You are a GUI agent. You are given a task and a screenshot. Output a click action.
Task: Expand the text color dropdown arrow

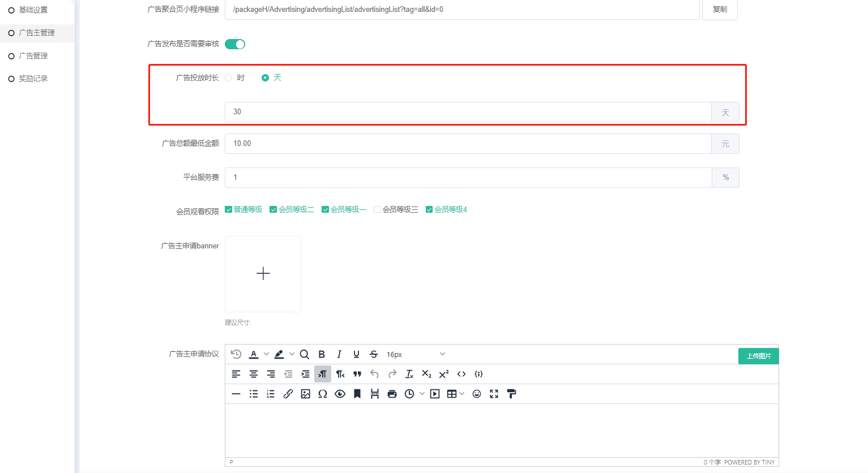pyautogui.click(x=266, y=354)
